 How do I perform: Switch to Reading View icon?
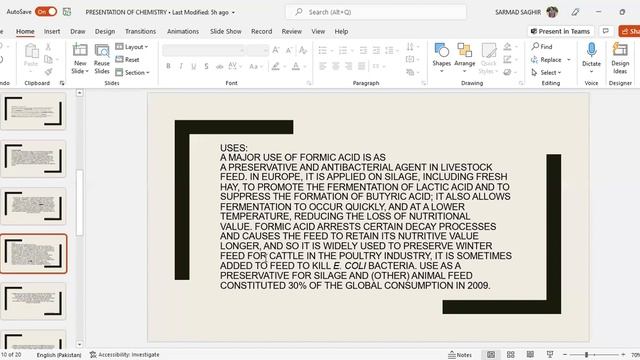click(530, 355)
